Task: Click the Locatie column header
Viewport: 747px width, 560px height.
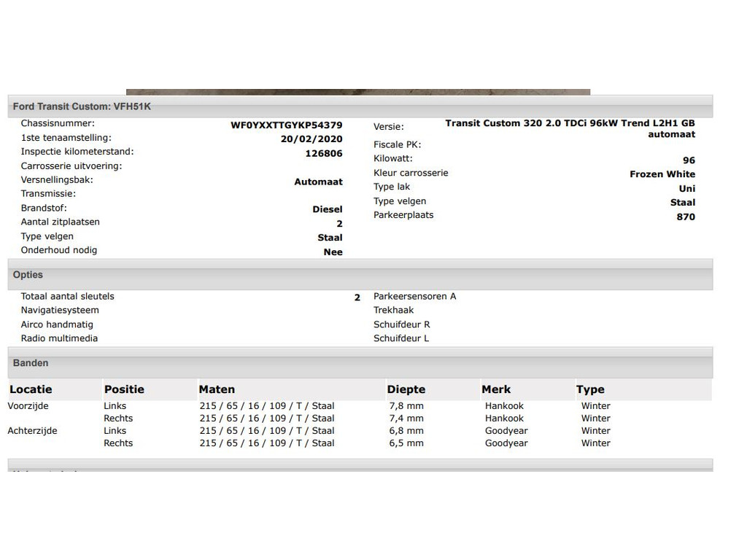Action: tap(31, 389)
